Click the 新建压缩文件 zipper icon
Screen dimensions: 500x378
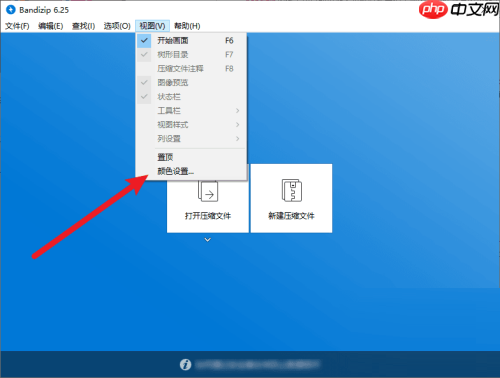292,190
